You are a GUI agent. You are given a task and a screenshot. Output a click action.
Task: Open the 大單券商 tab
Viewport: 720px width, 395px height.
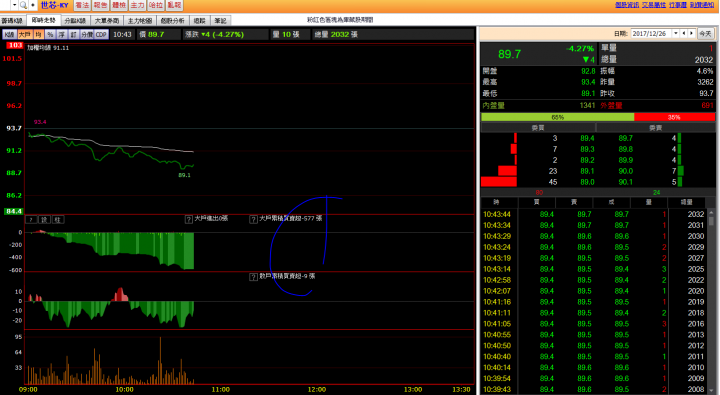tap(107, 21)
